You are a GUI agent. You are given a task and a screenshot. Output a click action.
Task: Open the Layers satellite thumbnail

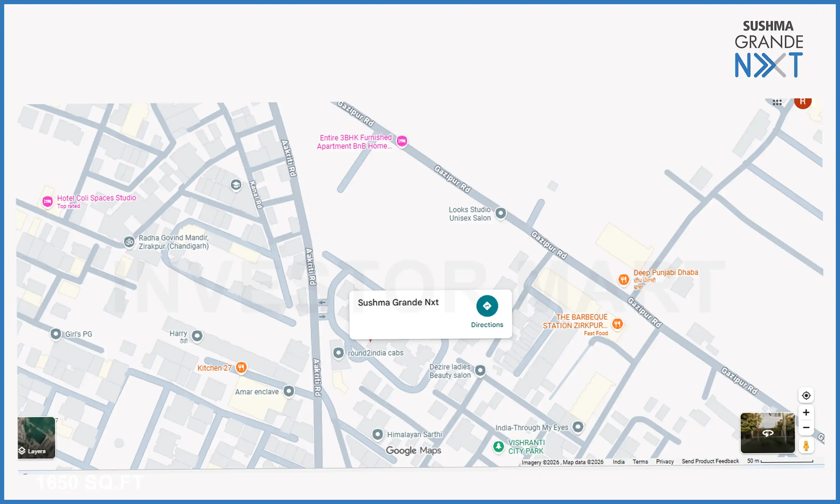(x=36, y=438)
